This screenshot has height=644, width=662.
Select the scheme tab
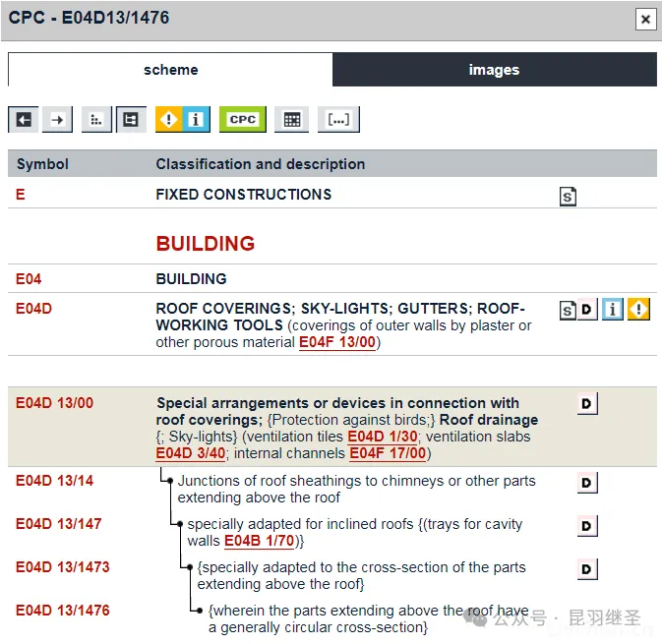(x=170, y=70)
